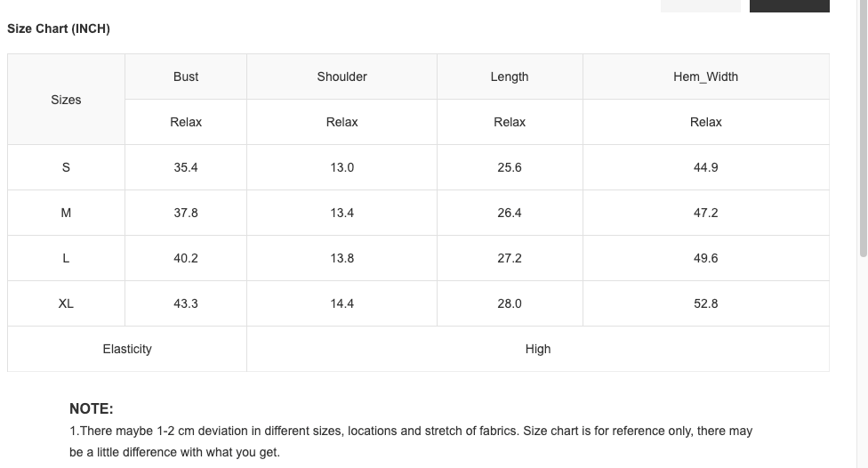Click the vertical scrollbar thumb on the right
This screenshot has width=868, height=468.
[862, 125]
